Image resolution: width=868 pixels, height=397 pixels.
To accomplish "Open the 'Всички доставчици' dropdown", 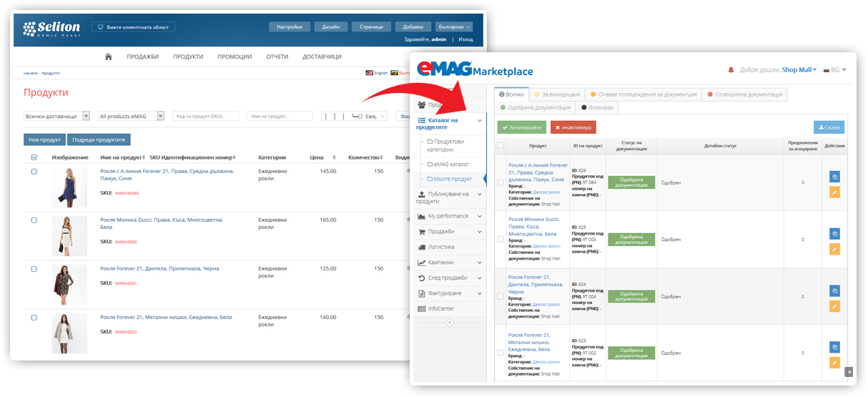I will [56, 116].
